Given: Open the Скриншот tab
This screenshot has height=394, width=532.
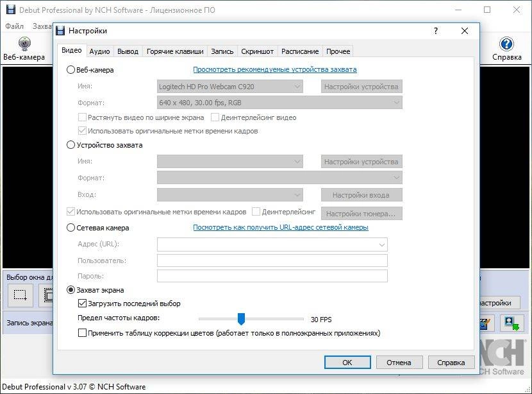Looking at the screenshot, I should [257, 51].
